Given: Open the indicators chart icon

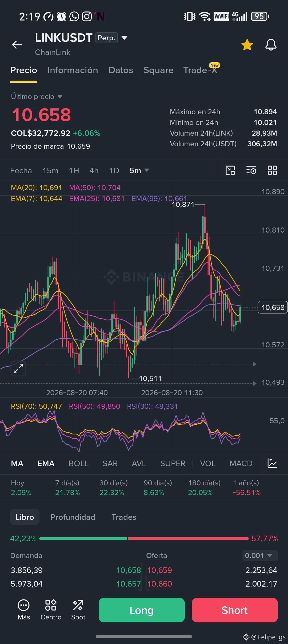Looking at the screenshot, I should point(272,463).
